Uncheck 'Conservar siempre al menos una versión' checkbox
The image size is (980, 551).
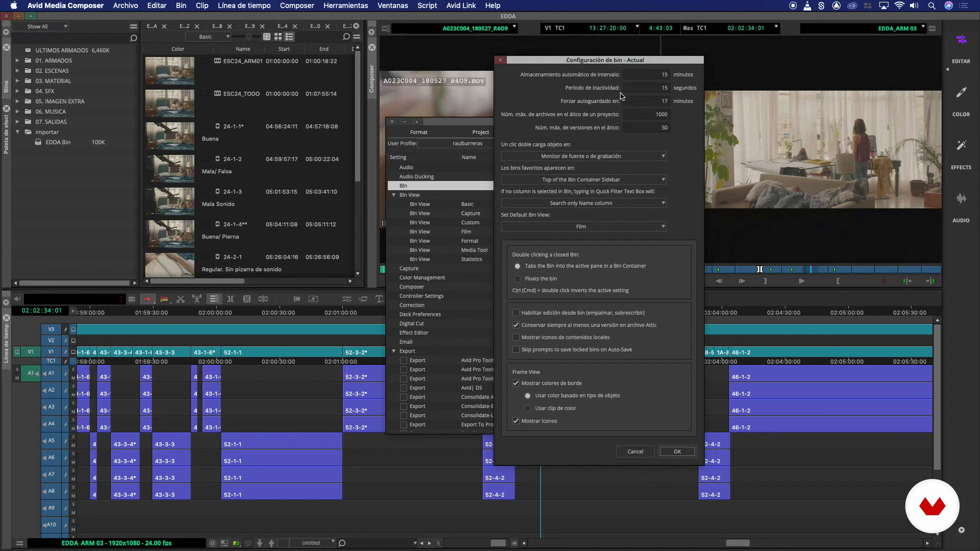pyautogui.click(x=516, y=325)
